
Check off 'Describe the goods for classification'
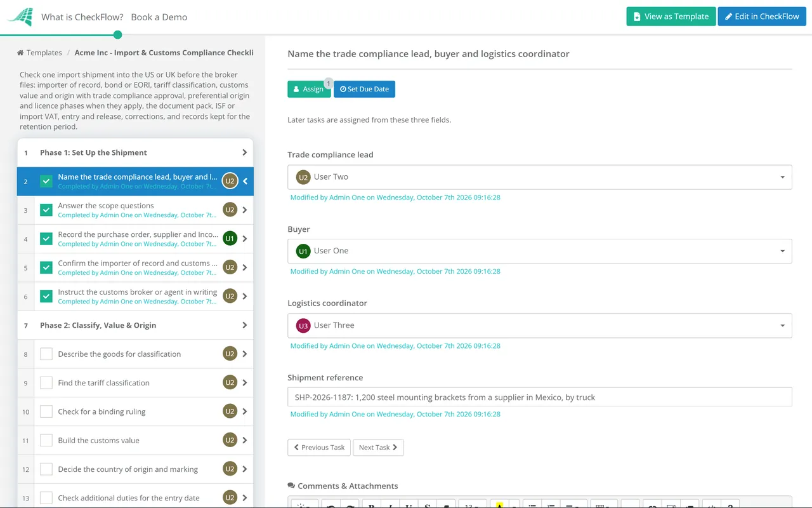point(46,354)
